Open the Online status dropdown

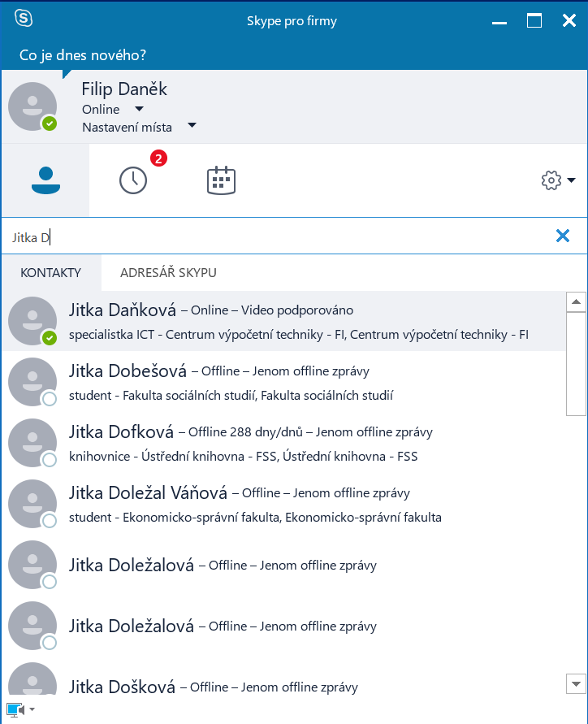coord(139,109)
